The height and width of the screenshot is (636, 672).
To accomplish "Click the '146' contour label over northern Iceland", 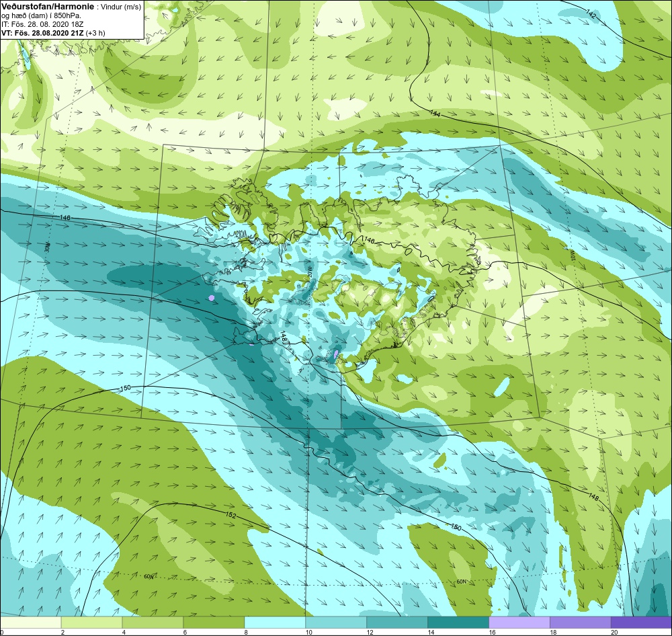I will 368,241.
